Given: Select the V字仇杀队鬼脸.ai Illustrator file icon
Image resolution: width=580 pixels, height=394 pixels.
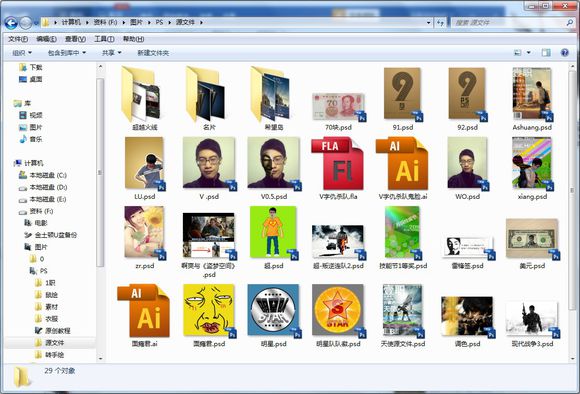Looking at the screenshot, I should coord(402,163).
